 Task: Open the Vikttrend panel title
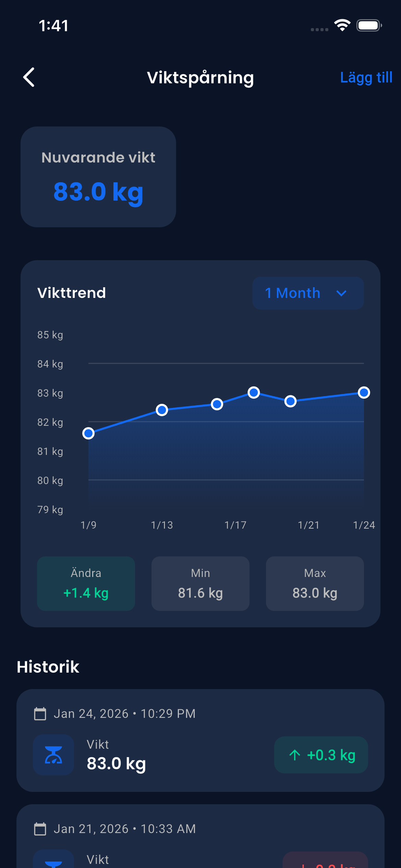pos(71,293)
